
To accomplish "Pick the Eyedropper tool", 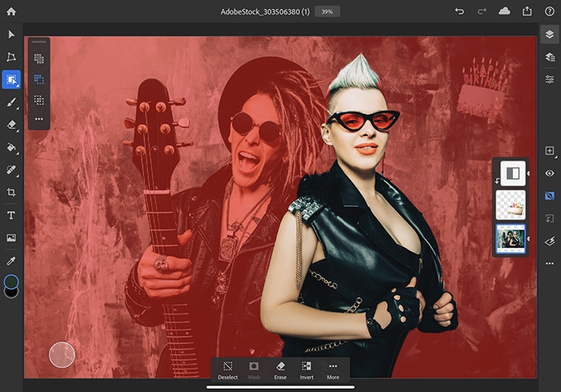I will [x=11, y=261].
